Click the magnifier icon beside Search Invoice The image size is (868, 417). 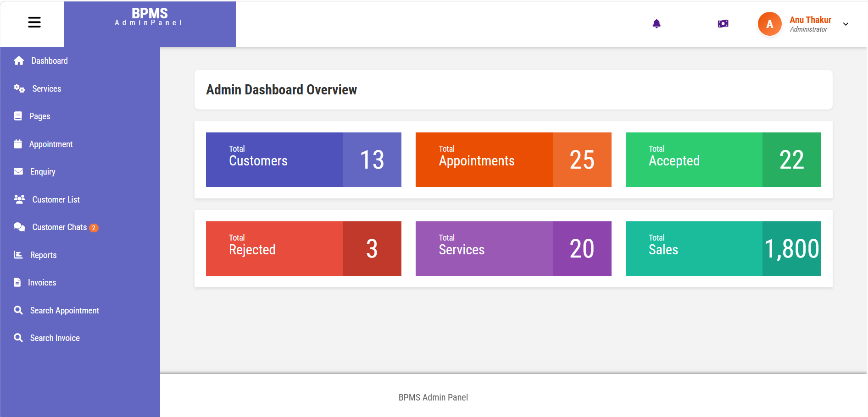click(18, 338)
